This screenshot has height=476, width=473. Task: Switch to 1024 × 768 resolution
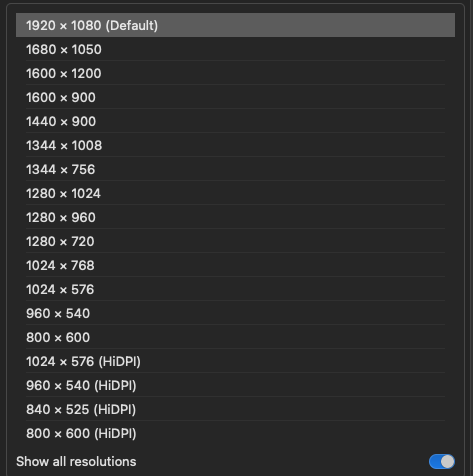235,265
